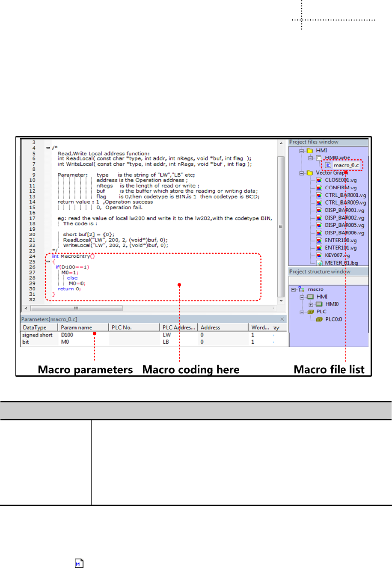
Task: Collapse the HMI folder in project files
Action: pyautogui.click(x=301, y=151)
